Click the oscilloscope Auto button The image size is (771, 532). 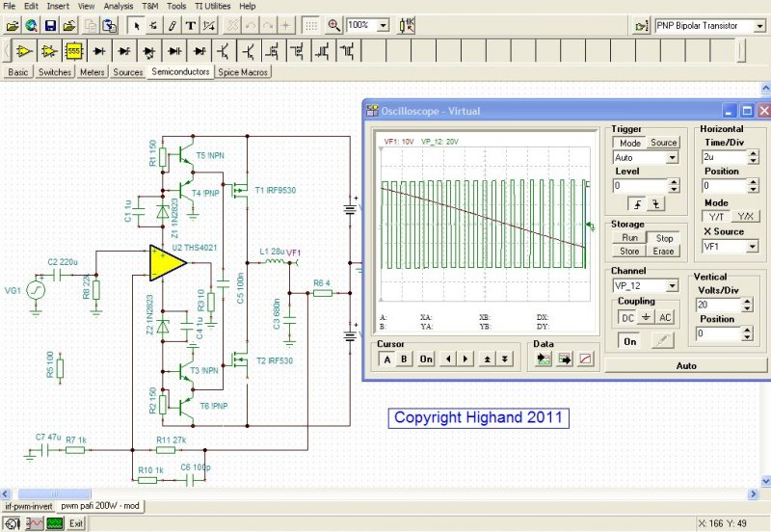tap(685, 366)
